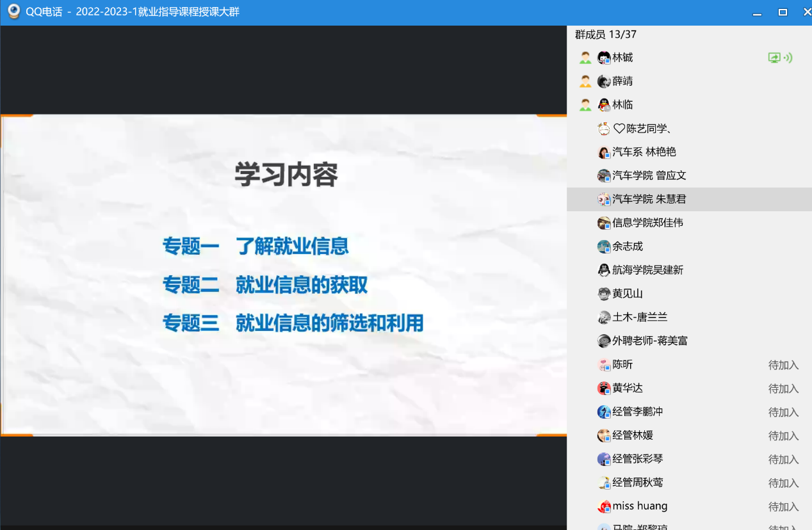The width and height of the screenshot is (812, 530).
Task: Click the green screen-sharing icon beside 林铖
Action: click(774, 58)
